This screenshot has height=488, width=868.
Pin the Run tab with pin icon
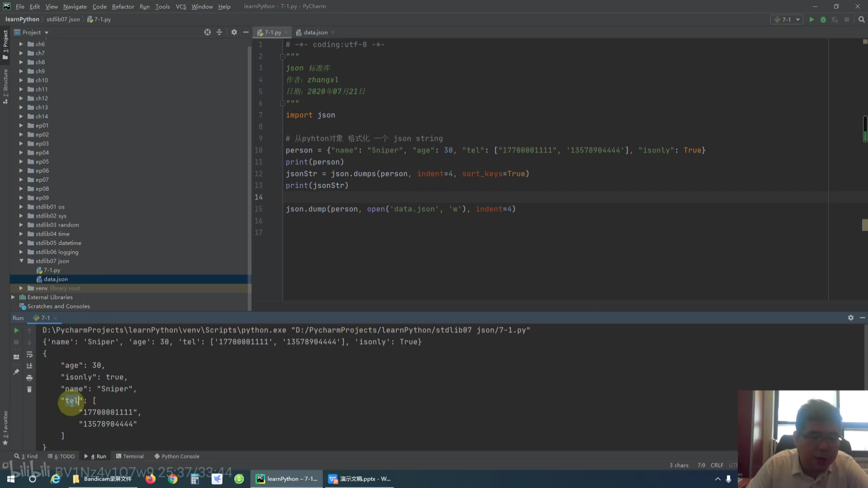[16, 372]
